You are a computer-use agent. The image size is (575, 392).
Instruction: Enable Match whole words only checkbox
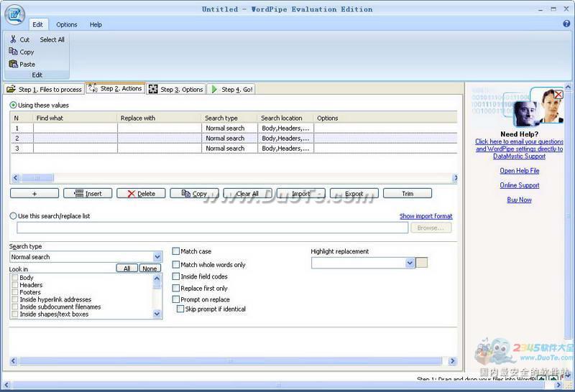pyautogui.click(x=176, y=264)
